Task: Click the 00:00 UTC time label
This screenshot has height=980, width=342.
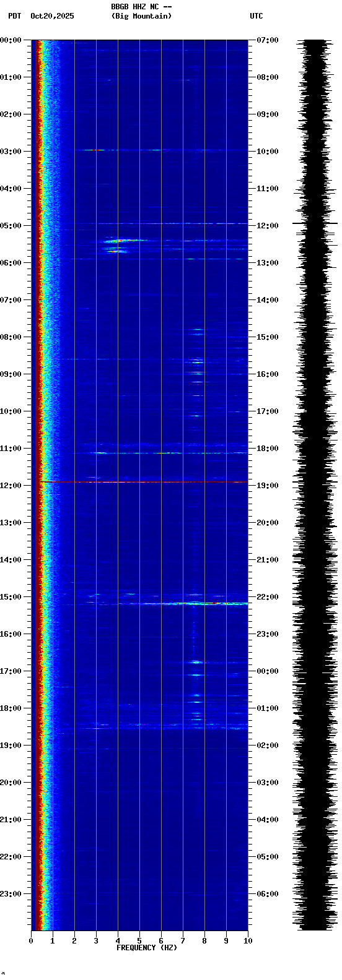Action: 267,671
